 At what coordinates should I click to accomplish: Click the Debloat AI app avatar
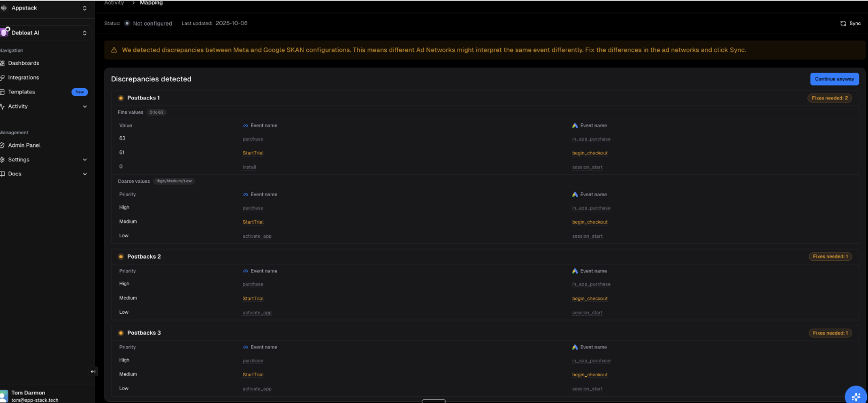pyautogui.click(x=4, y=33)
